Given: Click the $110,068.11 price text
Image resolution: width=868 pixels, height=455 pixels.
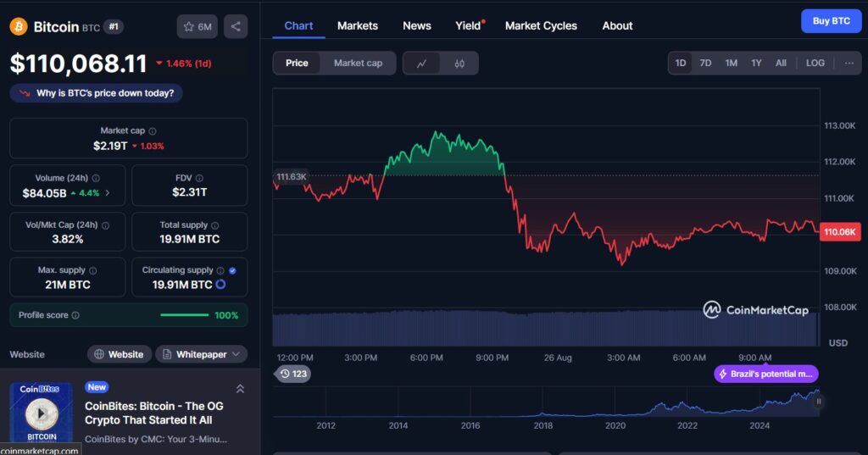Looking at the screenshot, I should click(79, 64).
